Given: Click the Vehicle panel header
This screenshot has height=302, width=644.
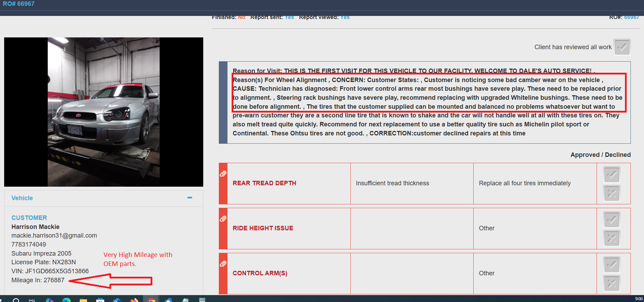Looking at the screenshot, I should pos(22,198).
